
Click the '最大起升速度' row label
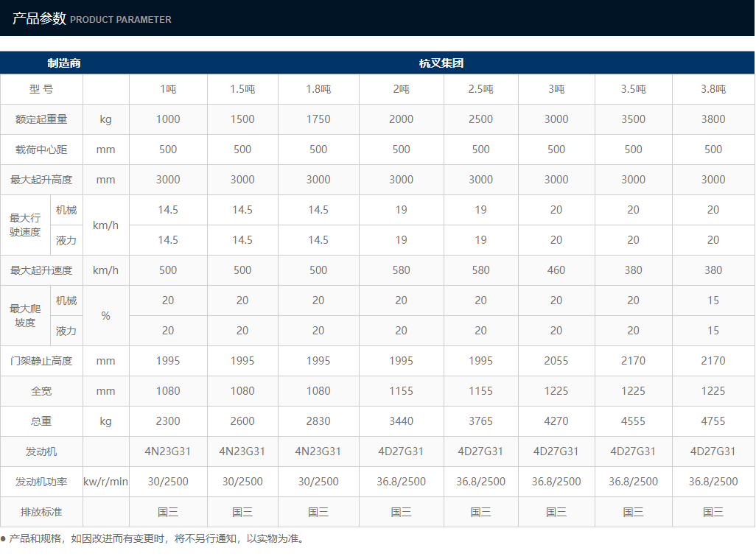pyautogui.click(x=41, y=270)
